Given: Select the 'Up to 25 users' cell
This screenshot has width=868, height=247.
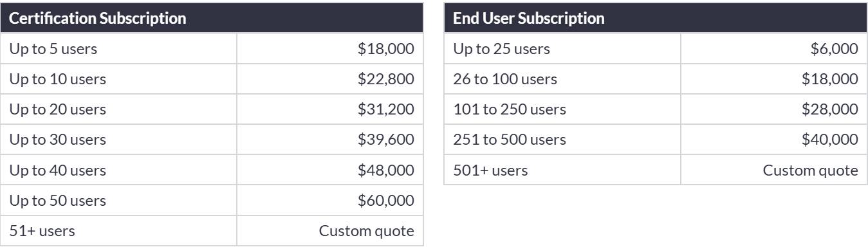Looking at the screenshot, I should tap(562, 48).
